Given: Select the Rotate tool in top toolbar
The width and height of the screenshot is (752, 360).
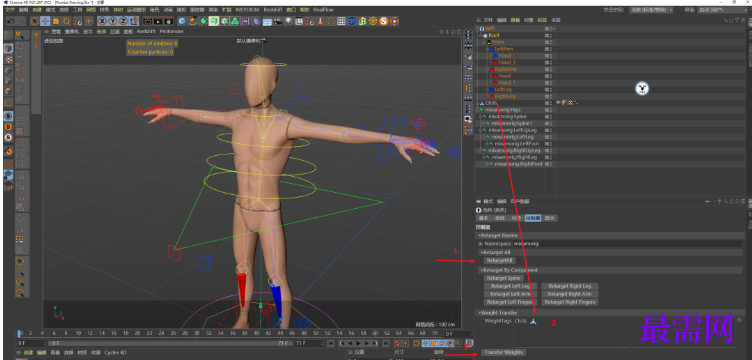Looking at the screenshot, I should pyautogui.click(x=66, y=21).
